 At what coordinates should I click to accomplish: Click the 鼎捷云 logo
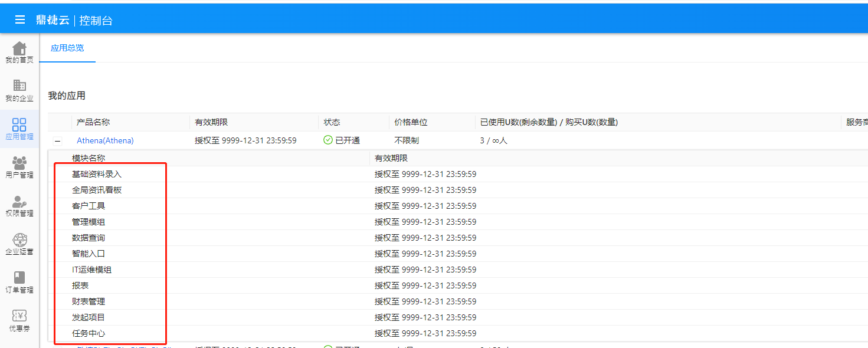(52, 20)
